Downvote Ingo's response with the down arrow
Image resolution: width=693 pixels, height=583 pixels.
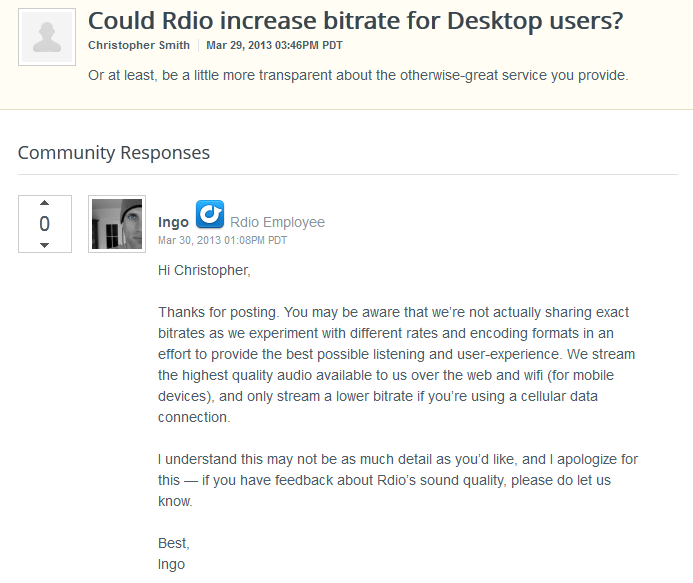pos(44,244)
